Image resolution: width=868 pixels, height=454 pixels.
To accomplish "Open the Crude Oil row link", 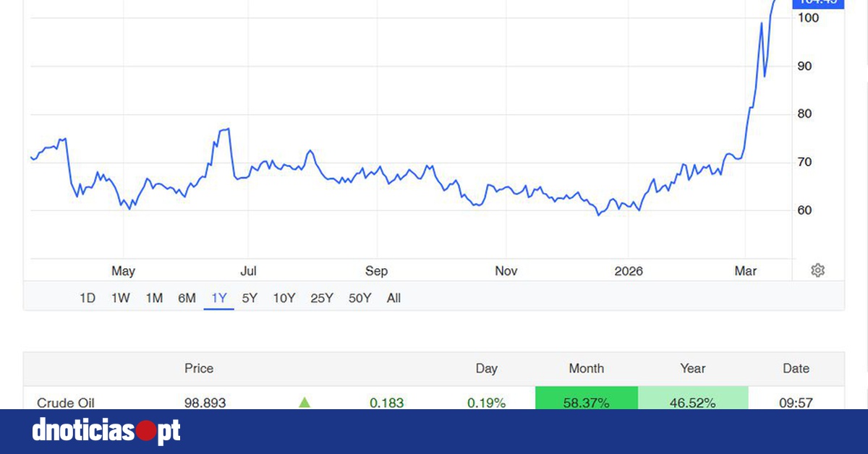I will (x=66, y=403).
